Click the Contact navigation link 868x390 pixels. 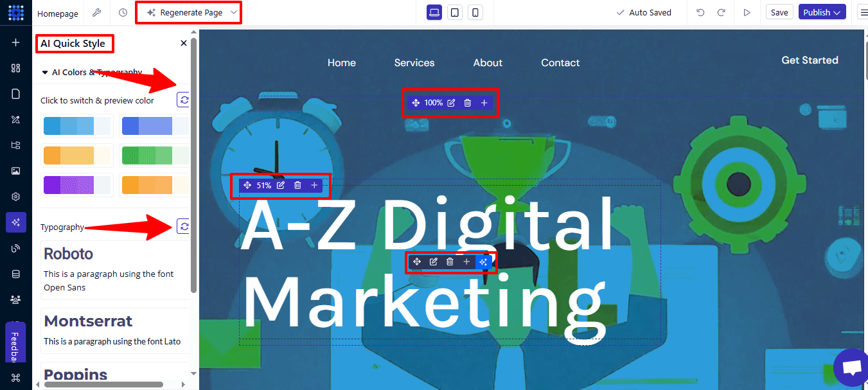[x=560, y=62]
